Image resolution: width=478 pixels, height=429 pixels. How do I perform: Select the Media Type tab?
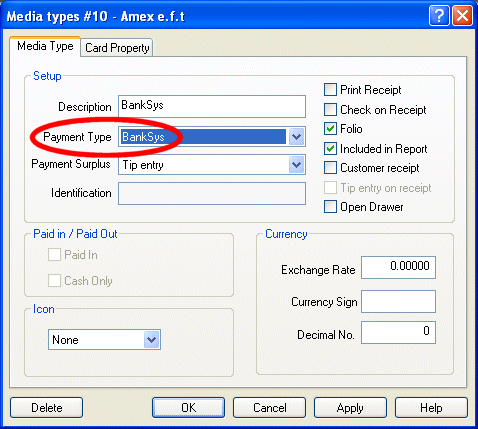tap(45, 46)
